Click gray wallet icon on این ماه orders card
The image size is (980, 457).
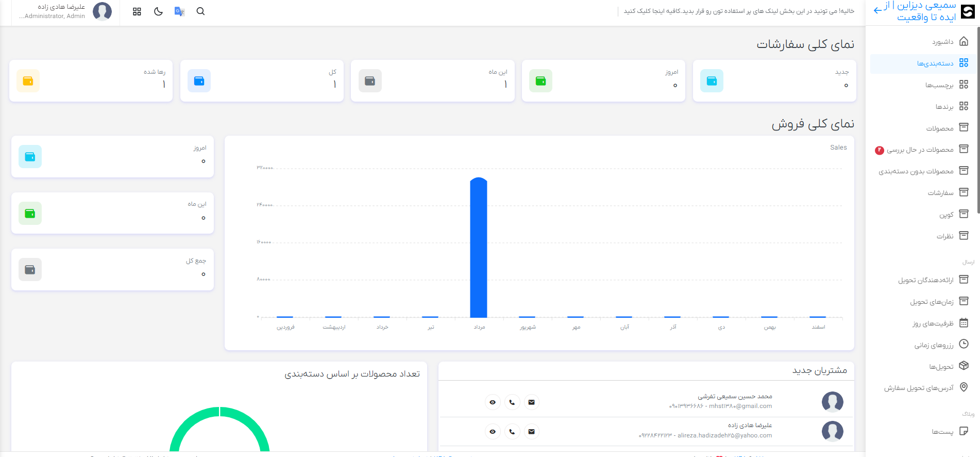[x=370, y=81]
